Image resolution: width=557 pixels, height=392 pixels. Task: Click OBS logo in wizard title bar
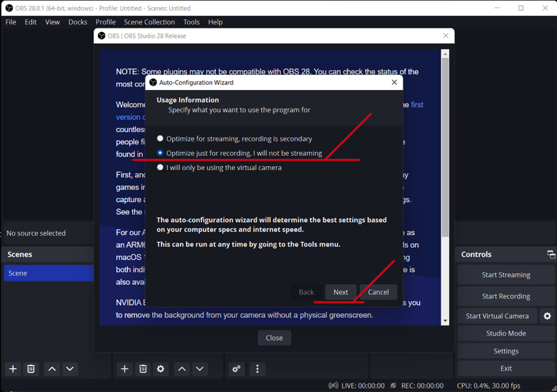pyautogui.click(x=153, y=82)
